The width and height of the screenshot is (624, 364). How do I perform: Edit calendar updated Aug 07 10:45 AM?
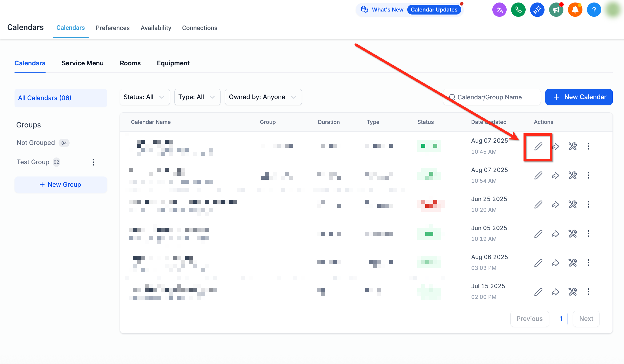538,146
